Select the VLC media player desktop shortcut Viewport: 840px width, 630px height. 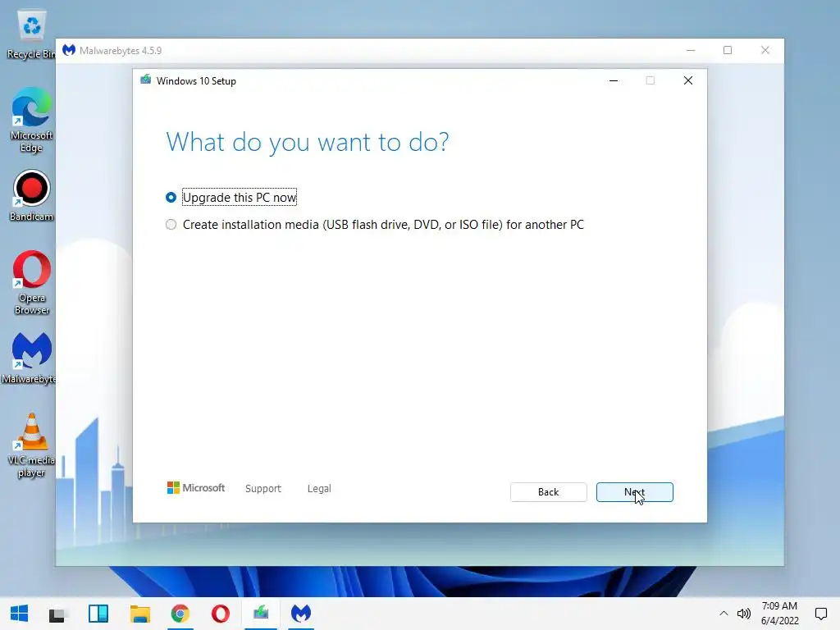tap(31, 445)
